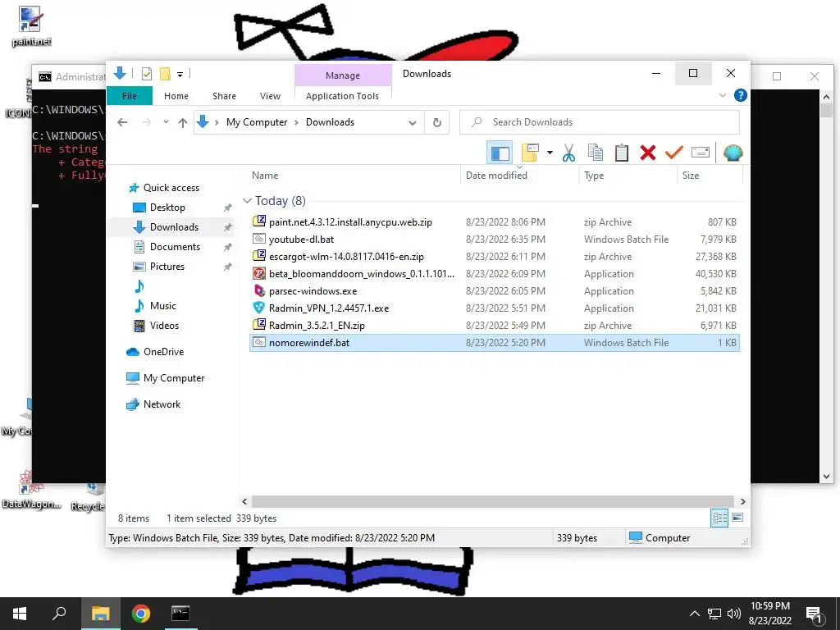Click the Copy icon in toolbar
Screen dimensions: 840x630
596,153
